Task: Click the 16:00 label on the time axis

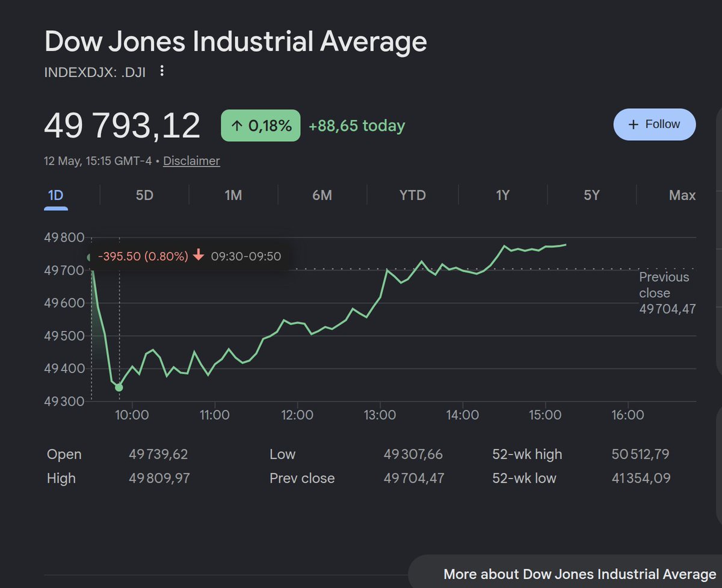Action: point(628,415)
